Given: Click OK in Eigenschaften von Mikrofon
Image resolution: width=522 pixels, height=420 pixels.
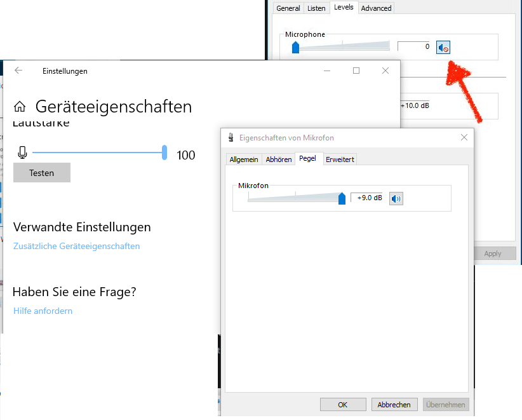Looking at the screenshot, I should (x=343, y=404).
